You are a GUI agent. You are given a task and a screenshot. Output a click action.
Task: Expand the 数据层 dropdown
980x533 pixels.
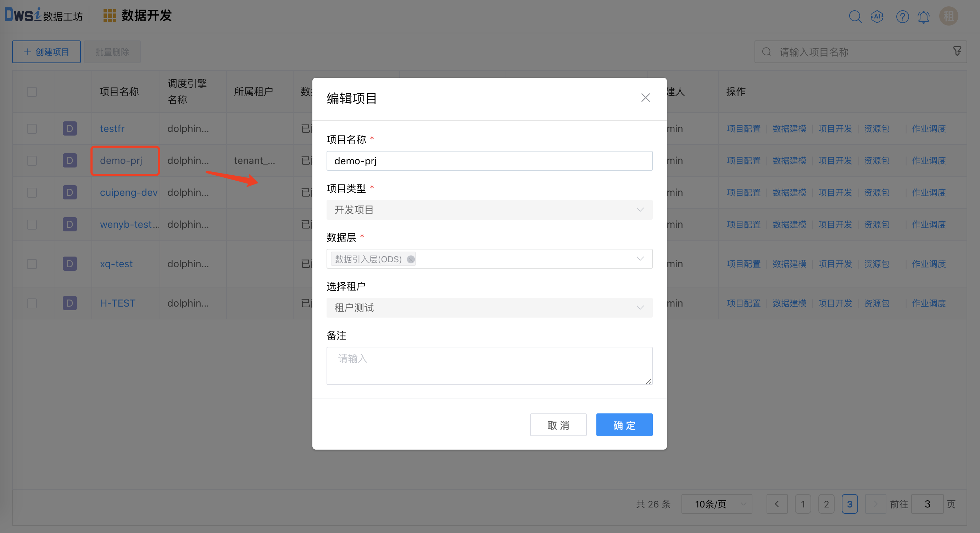tap(640, 259)
